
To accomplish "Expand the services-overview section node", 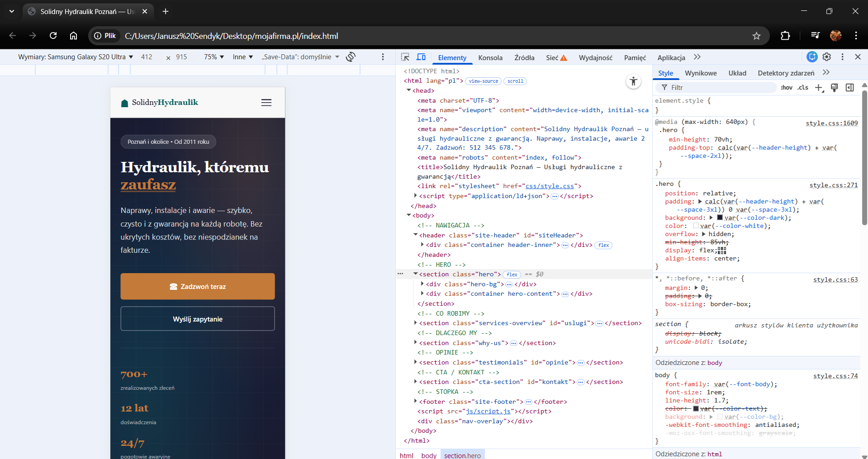I will tap(415, 323).
